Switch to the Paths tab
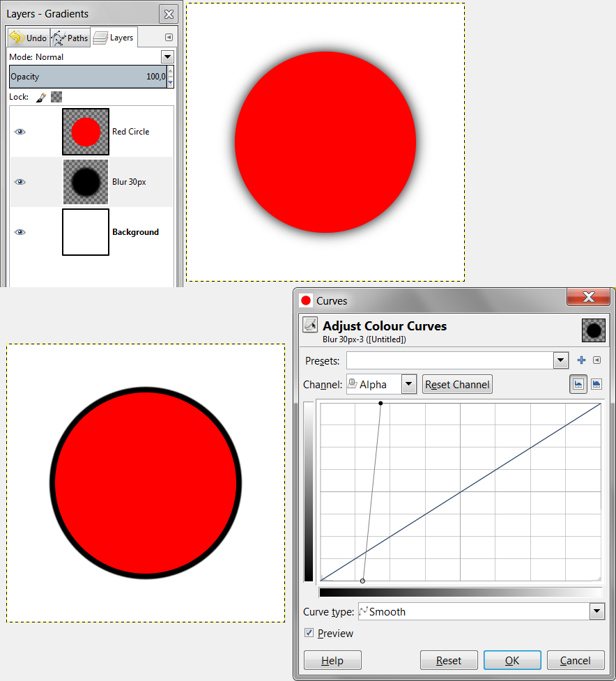 (x=70, y=38)
